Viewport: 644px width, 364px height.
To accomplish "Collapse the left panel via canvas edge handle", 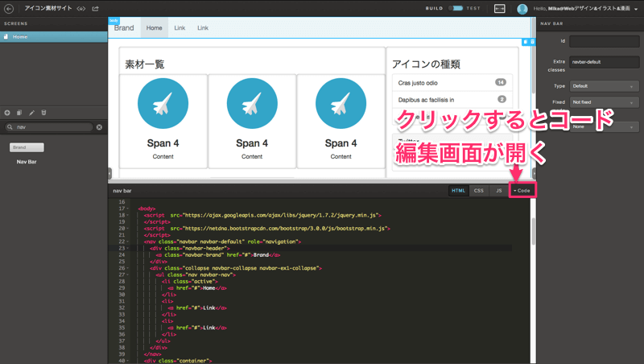I will pyautogui.click(x=109, y=173).
